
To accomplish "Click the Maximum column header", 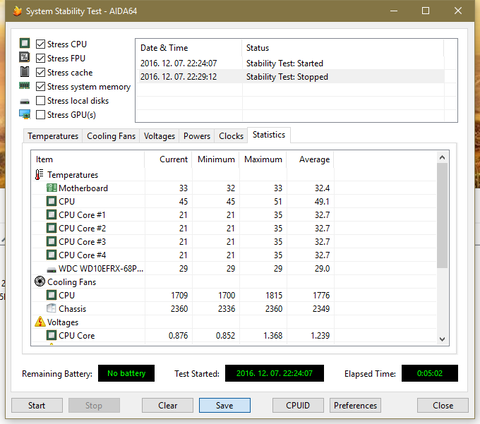I will coord(263,159).
